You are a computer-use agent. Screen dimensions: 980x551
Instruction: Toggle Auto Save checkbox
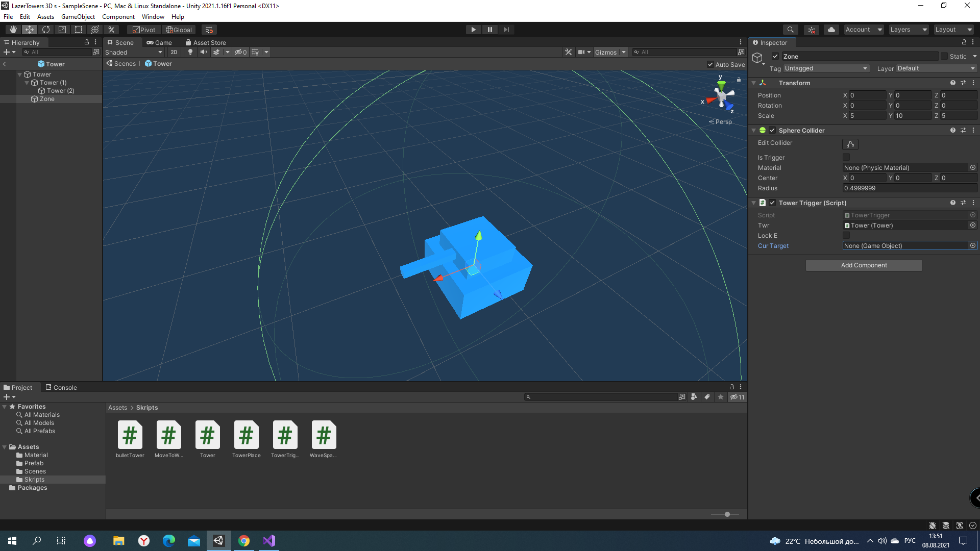(710, 64)
